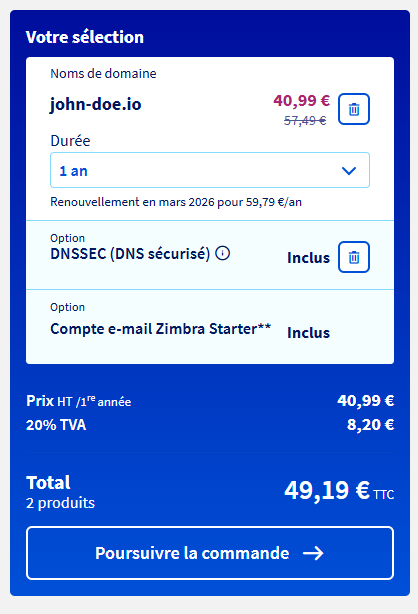Click Compte e-mail Zimbra Starter option
Screen dimensions: 418x614
tap(161, 329)
